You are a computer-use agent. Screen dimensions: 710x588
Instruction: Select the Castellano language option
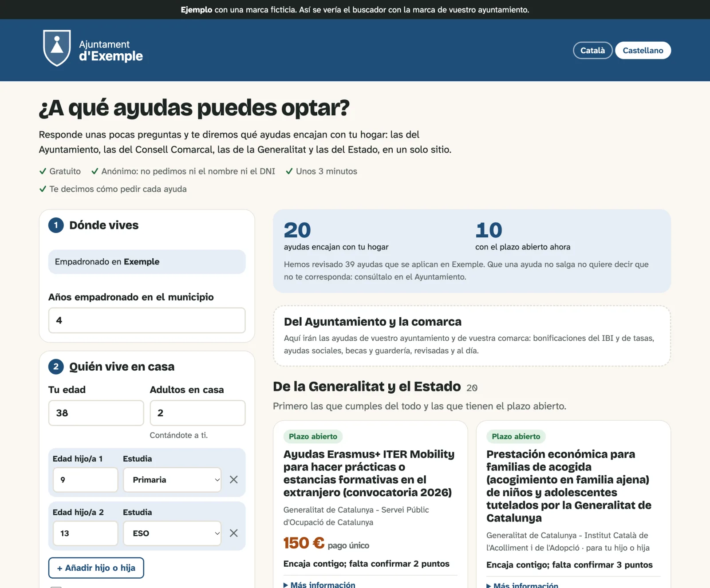(643, 50)
